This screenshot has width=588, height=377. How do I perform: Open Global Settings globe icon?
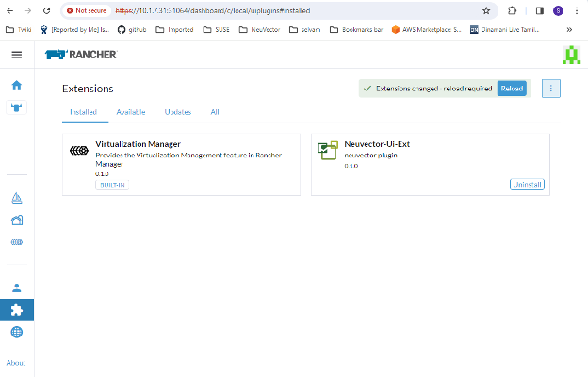click(x=16, y=332)
